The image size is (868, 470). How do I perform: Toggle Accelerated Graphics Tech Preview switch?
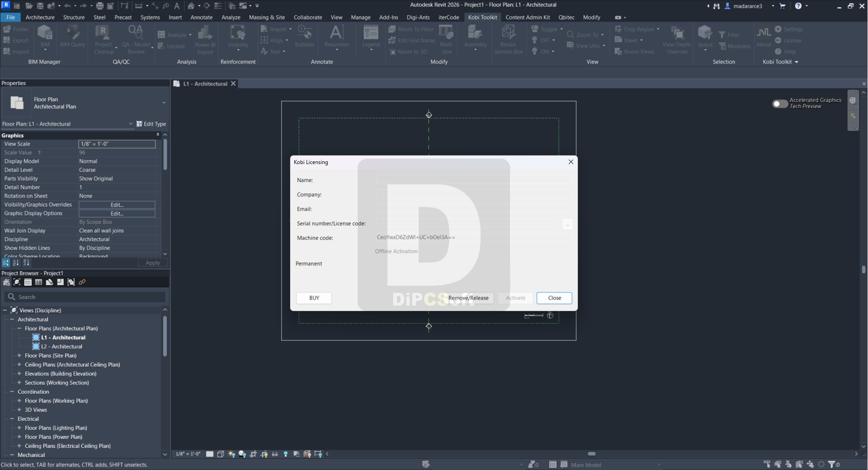point(780,103)
